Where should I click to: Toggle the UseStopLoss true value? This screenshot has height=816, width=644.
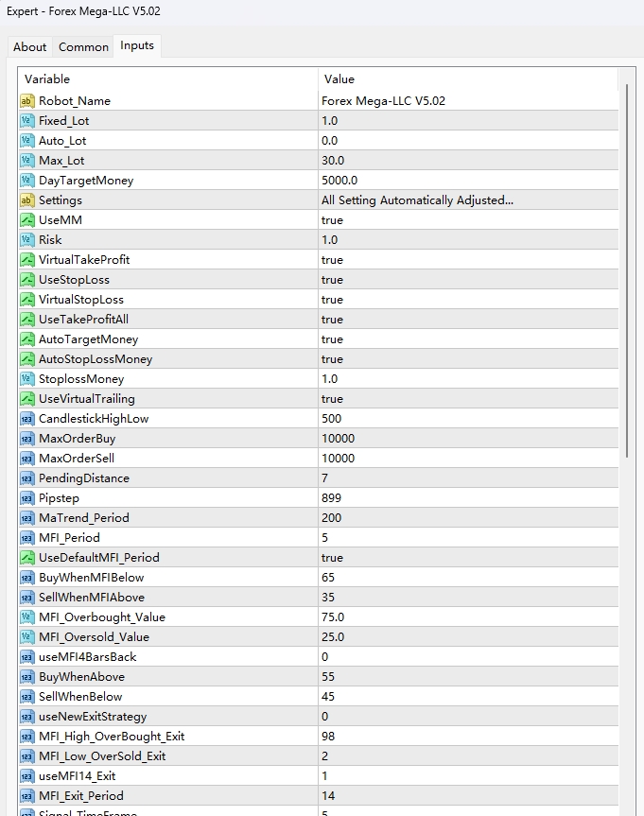[x=332, y=280]
